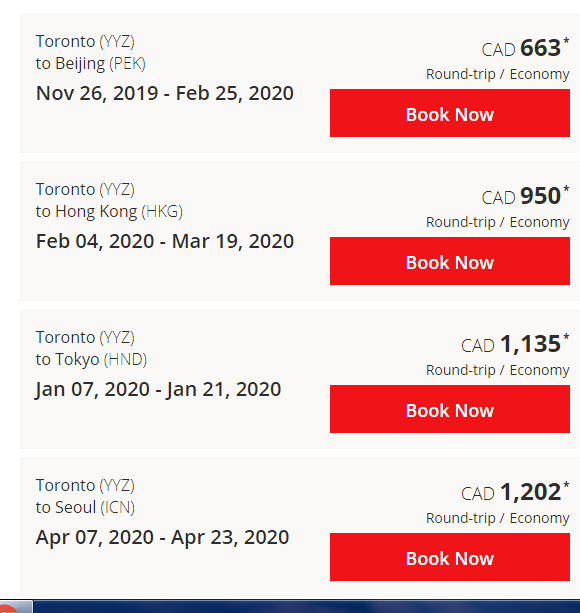Book the Toronto to Hong Kong flight
The height and width of the screenshot is (613, 580).
click(x=449, y=261)
